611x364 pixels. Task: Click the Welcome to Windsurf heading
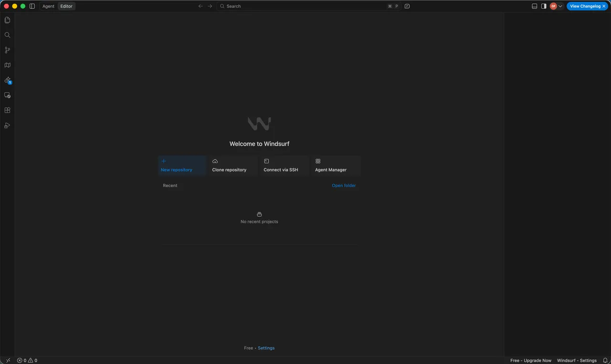(259, 144)
